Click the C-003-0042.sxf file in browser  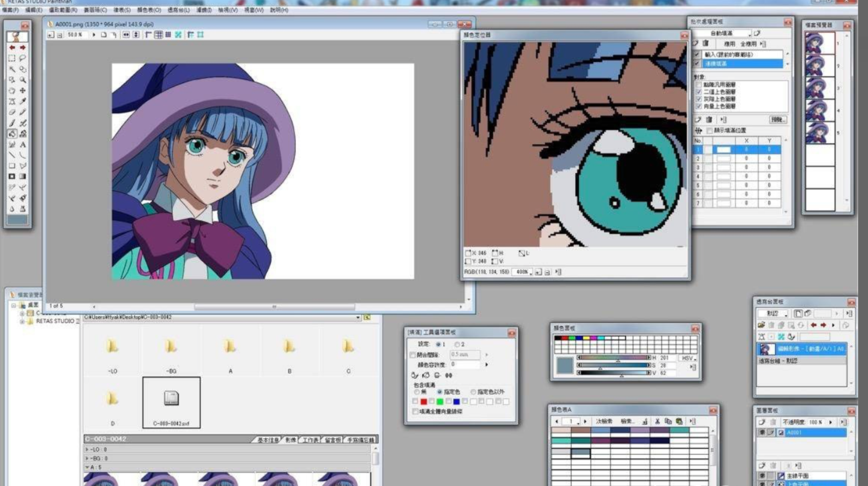171,402
